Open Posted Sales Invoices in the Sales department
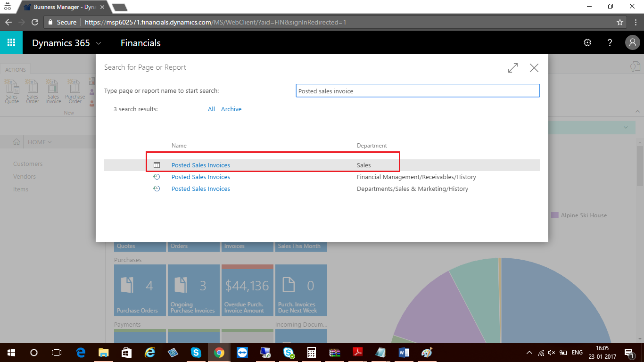 point(201,165)
